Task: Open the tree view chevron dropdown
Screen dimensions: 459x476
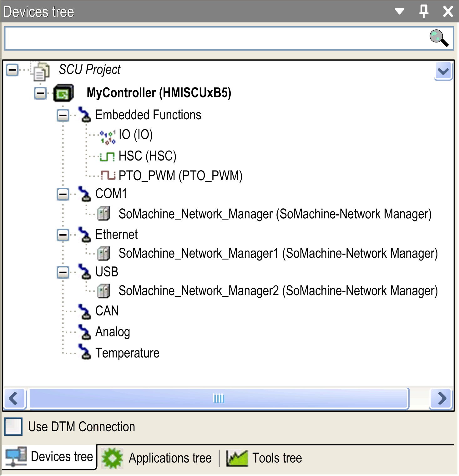Action: pos(443,71)
